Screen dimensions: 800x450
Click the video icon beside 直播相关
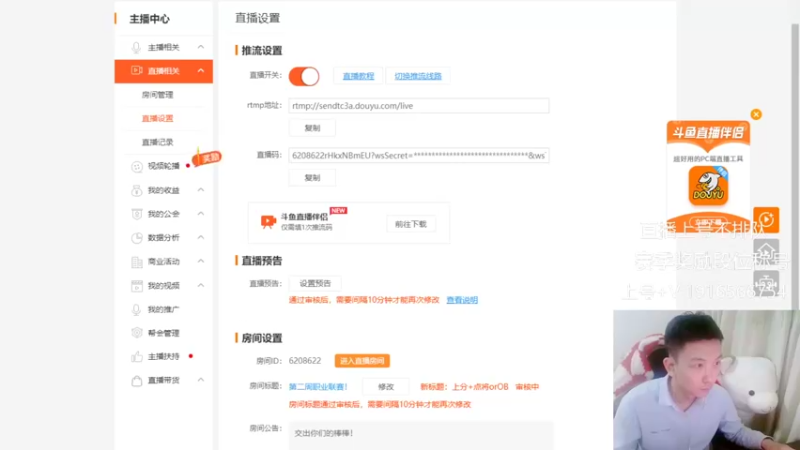[x=136, y=70]
